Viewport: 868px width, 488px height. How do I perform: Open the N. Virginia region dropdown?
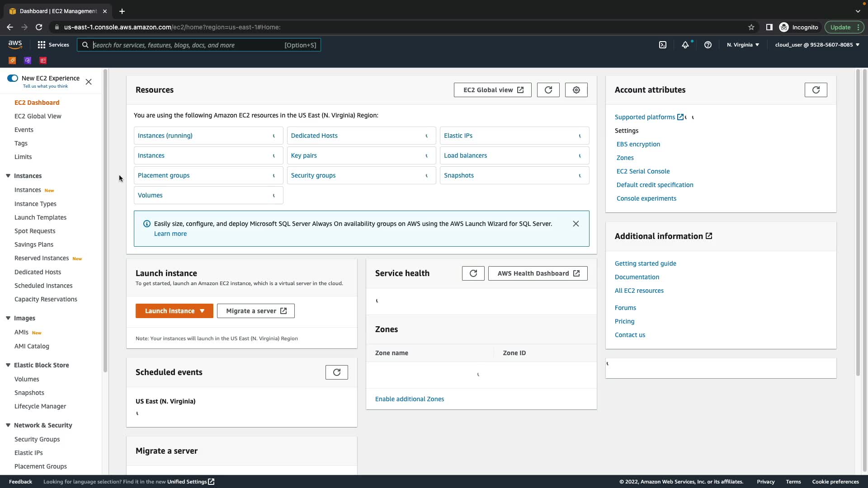pyautogui.click(x=743, y=45)
